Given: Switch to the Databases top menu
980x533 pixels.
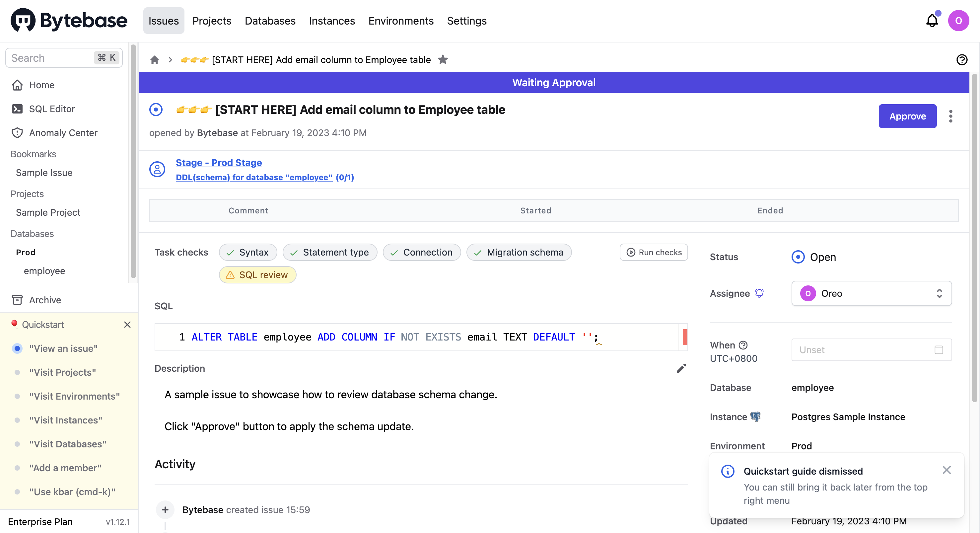Looking at the screenshot, I should click(x=270, y=21).
